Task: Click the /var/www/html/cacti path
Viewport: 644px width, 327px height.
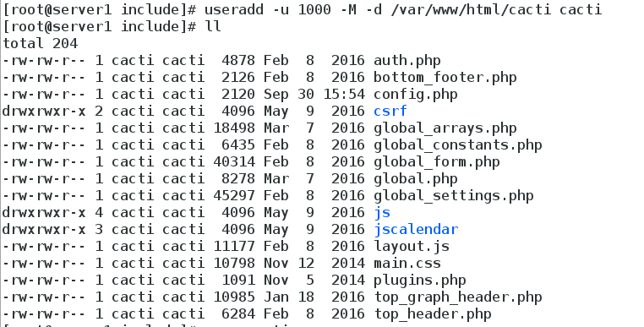Action: pyautogui.click(x=470, y=9)
